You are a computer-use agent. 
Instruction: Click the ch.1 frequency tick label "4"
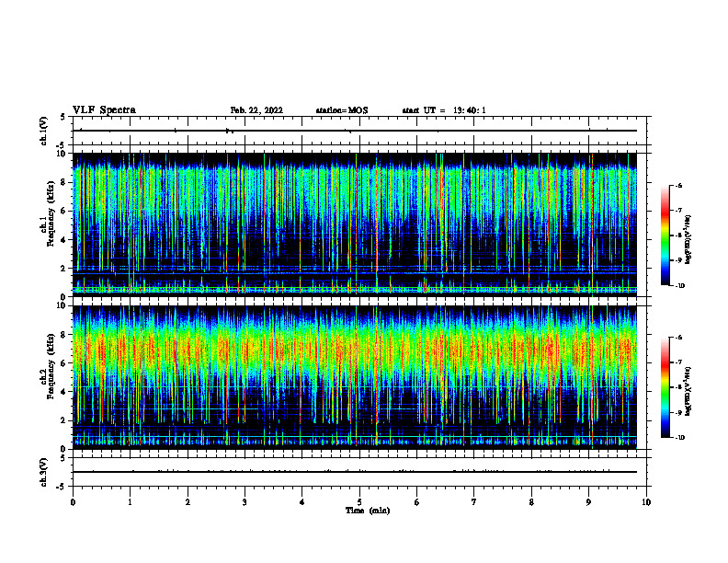pyautogui.click(x=63, y=240)
